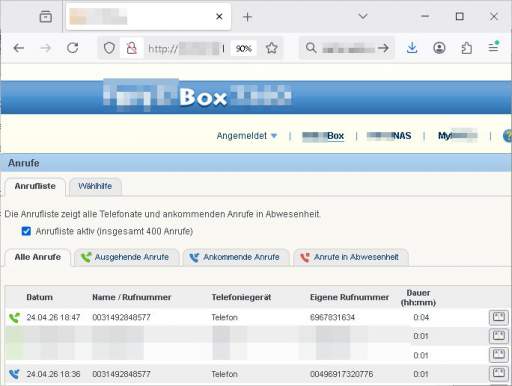Reset the 90% zoom level badge

[x=244, y=49]
